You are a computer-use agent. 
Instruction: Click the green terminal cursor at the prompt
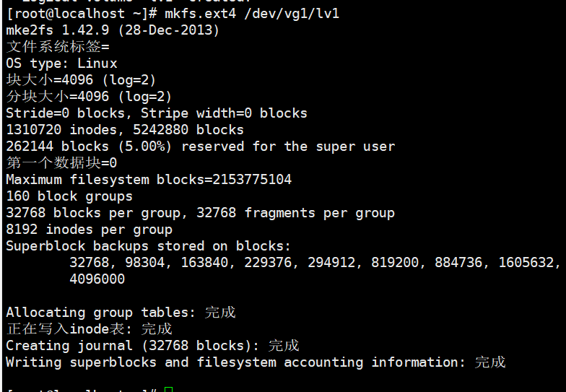point(168,390)
